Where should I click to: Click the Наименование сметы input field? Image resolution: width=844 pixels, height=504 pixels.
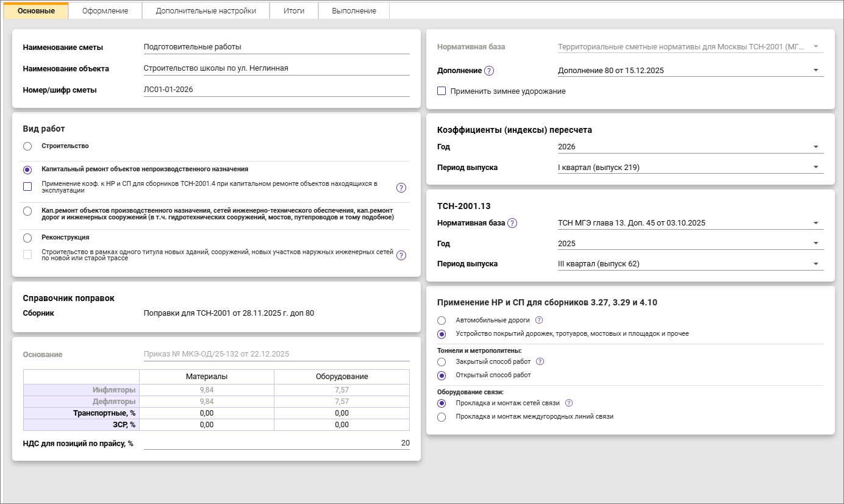(x=276, y=47)
